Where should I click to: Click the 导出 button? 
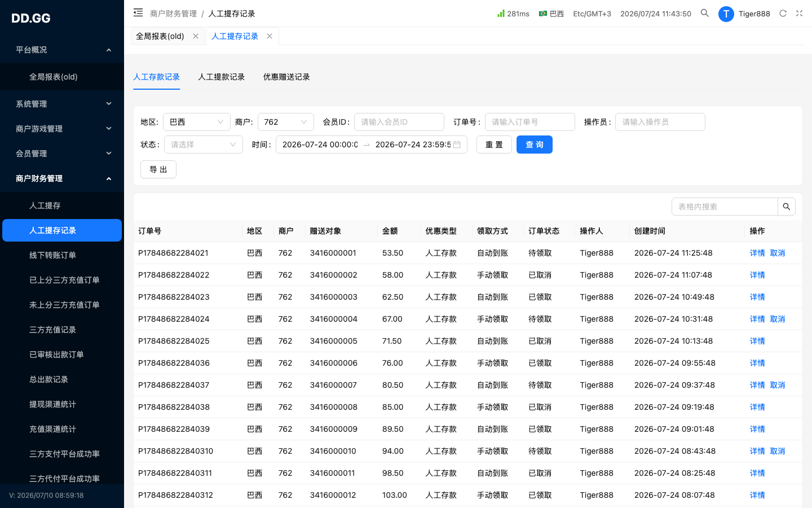click(x=158, y=169)
